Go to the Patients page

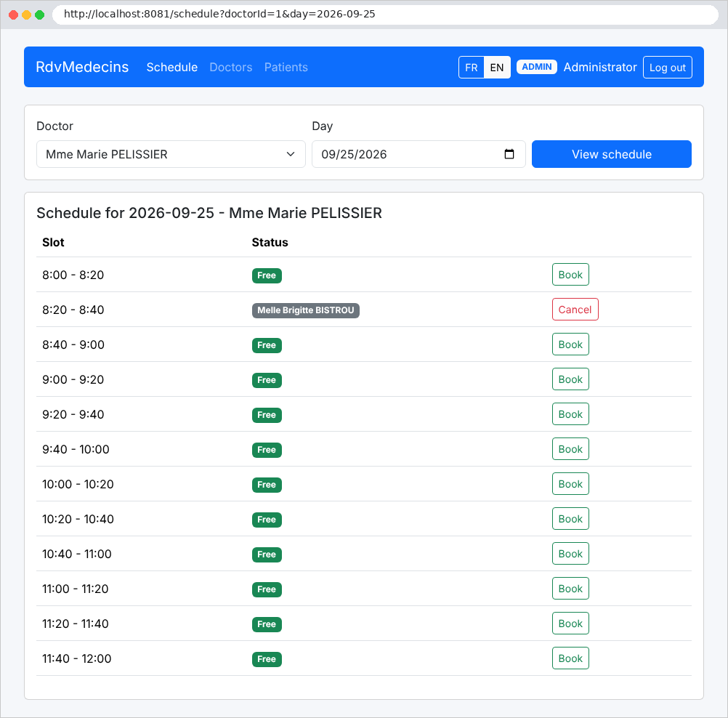coord(286,68)
